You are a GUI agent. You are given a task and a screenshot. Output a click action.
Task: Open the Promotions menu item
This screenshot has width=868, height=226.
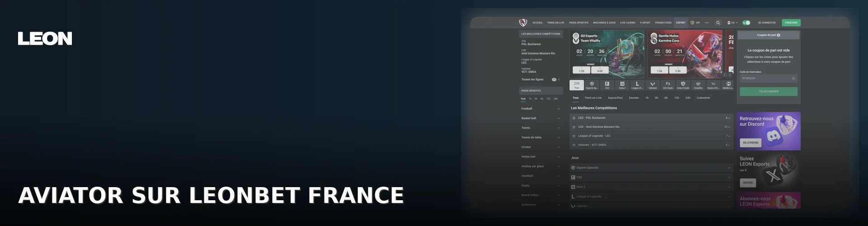pyautogui.click(x=663, y=23)
